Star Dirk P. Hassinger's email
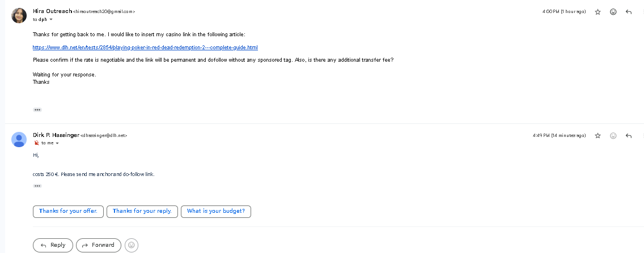 (x=598, y=135)
